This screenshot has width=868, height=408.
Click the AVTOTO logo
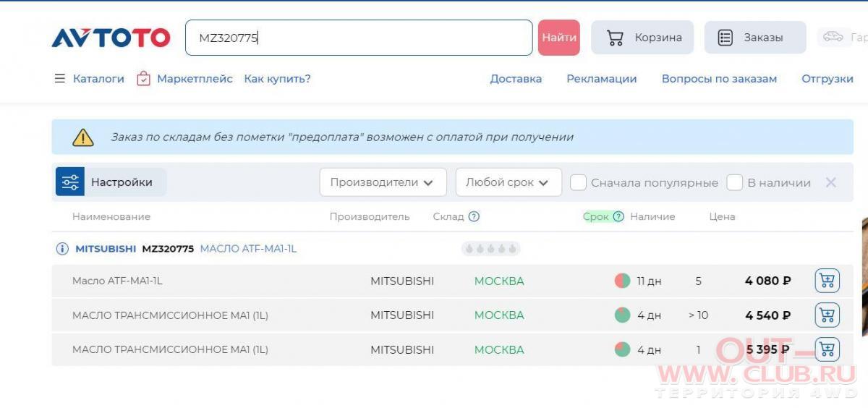coord(111,38)
